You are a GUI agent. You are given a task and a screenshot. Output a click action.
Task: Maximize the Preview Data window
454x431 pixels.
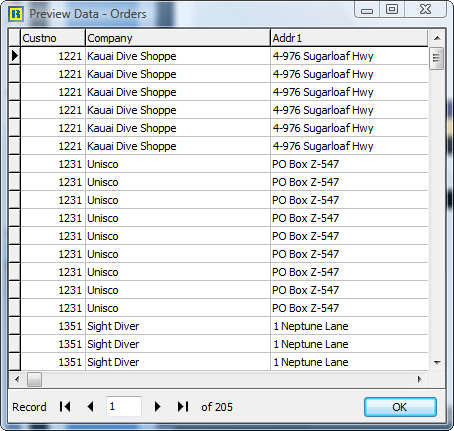(392, 9)
